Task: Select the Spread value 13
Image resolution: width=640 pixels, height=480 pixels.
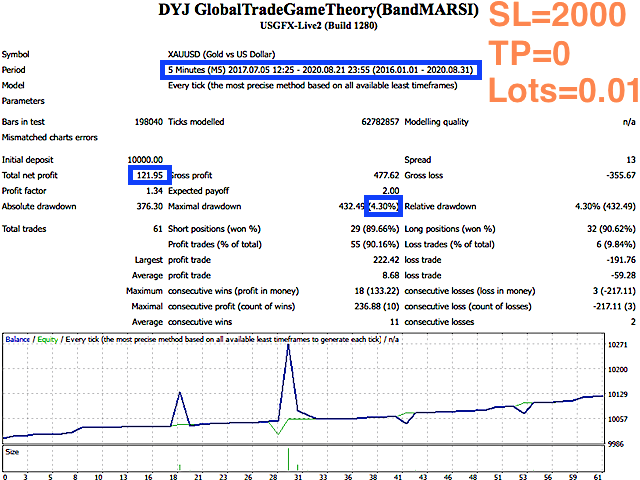Action: (x=631, y=160)
